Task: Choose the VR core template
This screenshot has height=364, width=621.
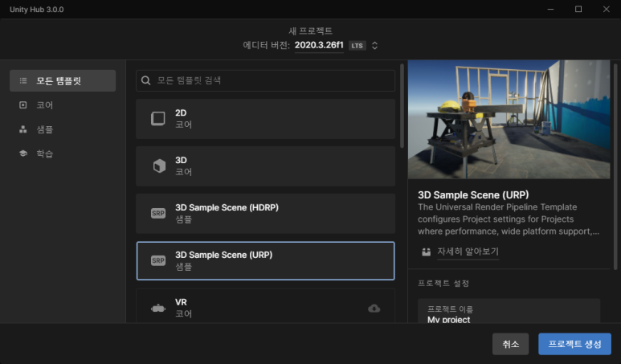Action: click(x=265, y=306)
